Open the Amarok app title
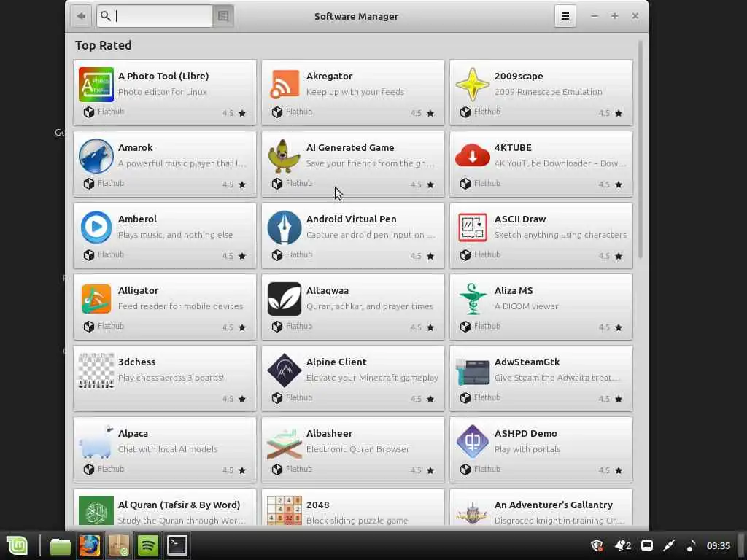This screenshot has height=560, width=747. tap(135, 147)
